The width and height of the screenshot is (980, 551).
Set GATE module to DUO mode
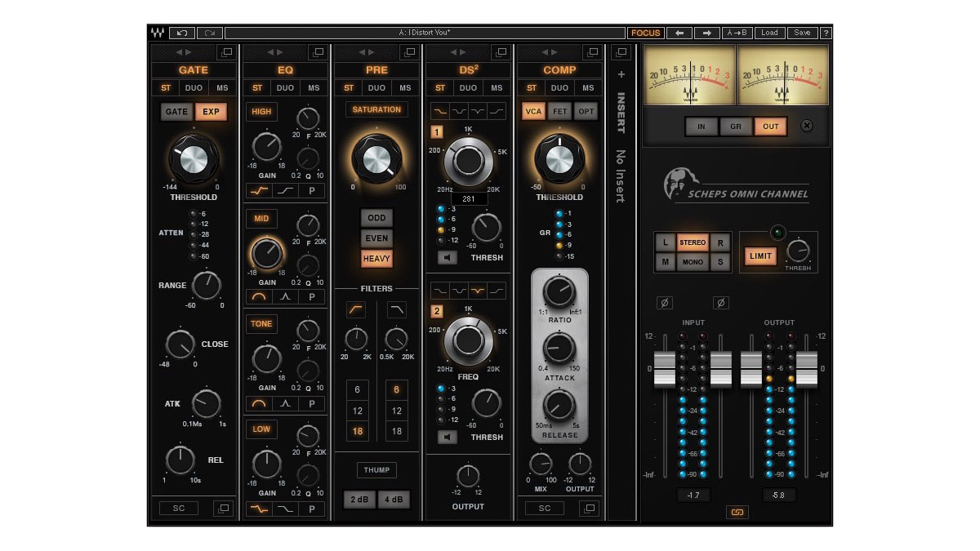coord(194,88)
